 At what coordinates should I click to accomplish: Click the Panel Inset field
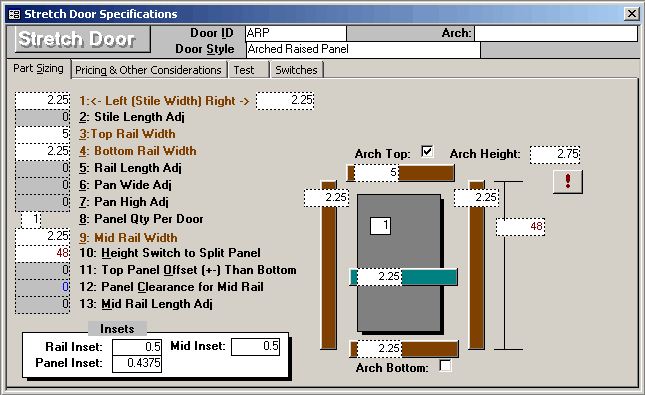[x=137, y=363]
